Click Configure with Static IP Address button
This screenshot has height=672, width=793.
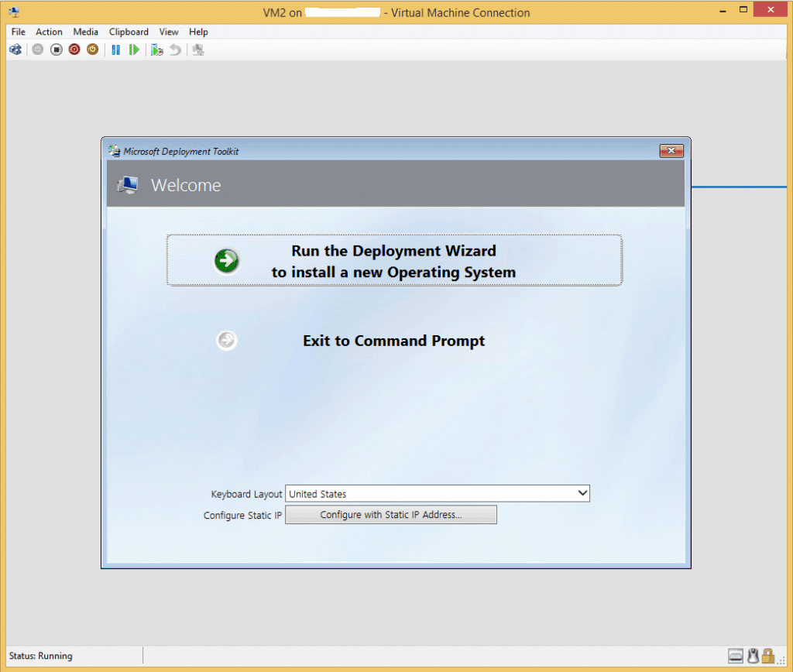391,515
